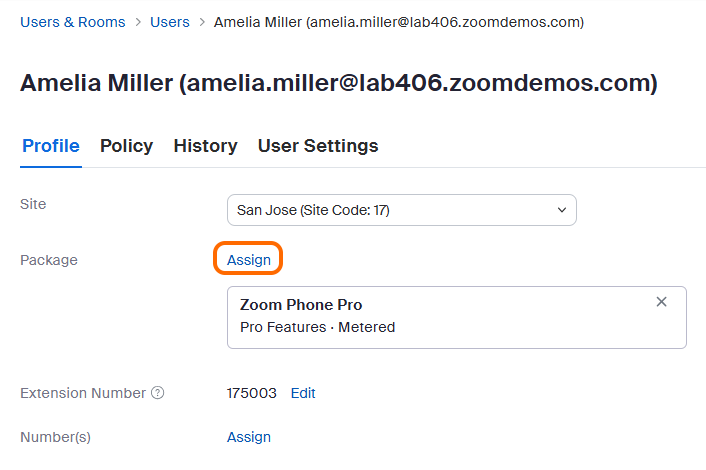Open the History tab

(205, 146)
